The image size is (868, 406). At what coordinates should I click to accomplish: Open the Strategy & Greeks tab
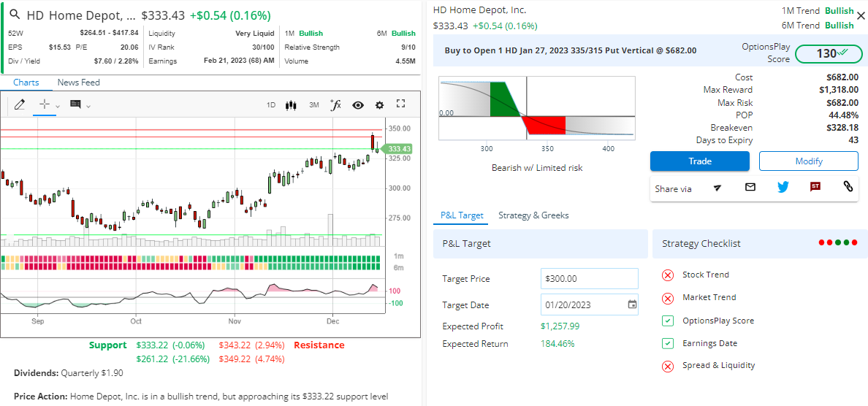533,215
